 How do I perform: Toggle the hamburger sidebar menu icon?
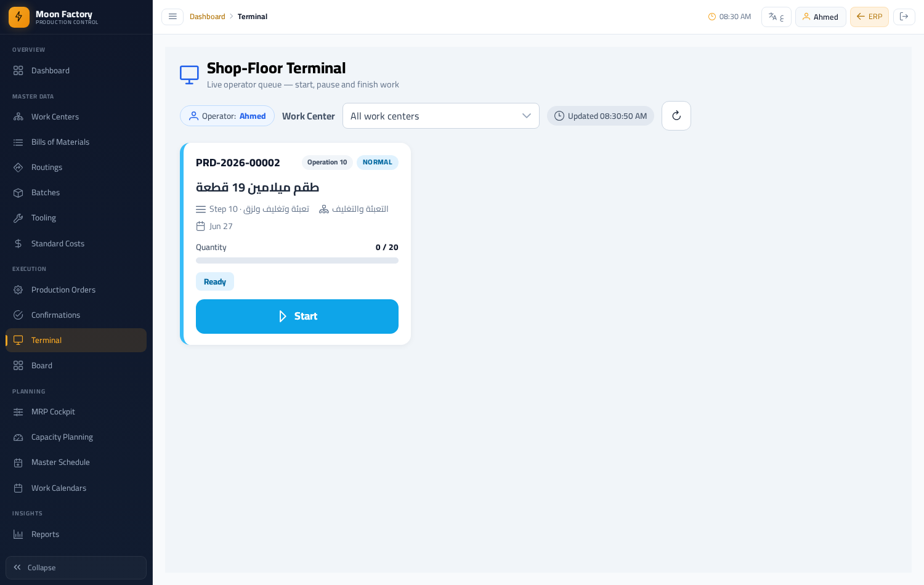click(172, 17)
